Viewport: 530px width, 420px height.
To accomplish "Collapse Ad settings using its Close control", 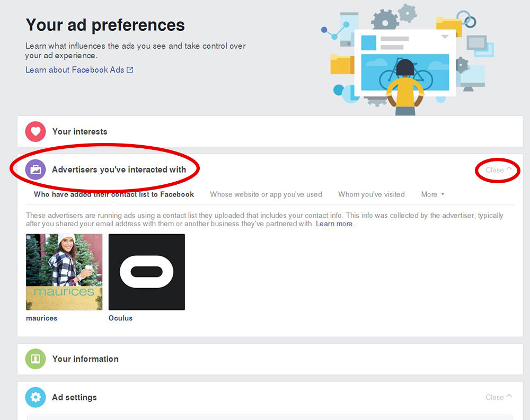I will pos(499,397).
